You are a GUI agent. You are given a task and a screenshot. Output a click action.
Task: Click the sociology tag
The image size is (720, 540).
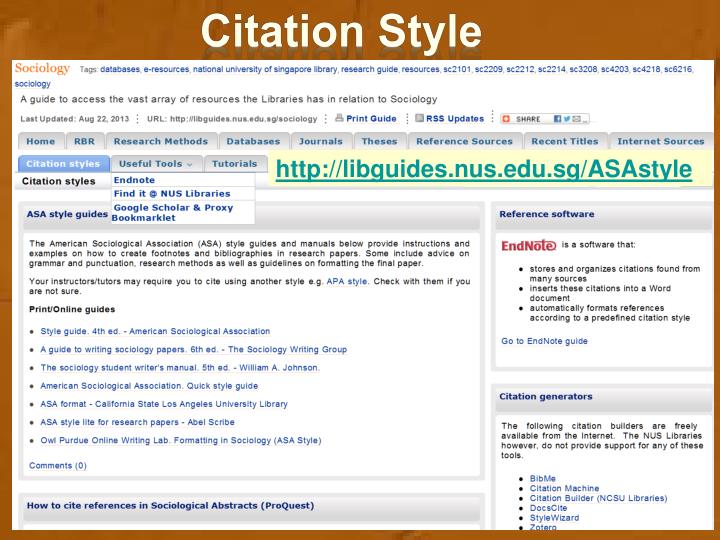click(x=33, y=84)
